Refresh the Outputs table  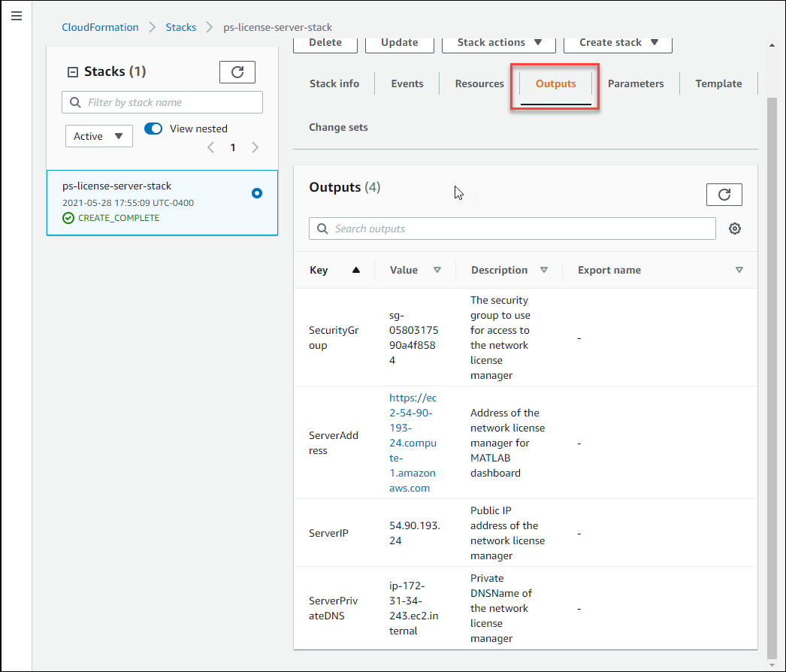click(724, 194)
